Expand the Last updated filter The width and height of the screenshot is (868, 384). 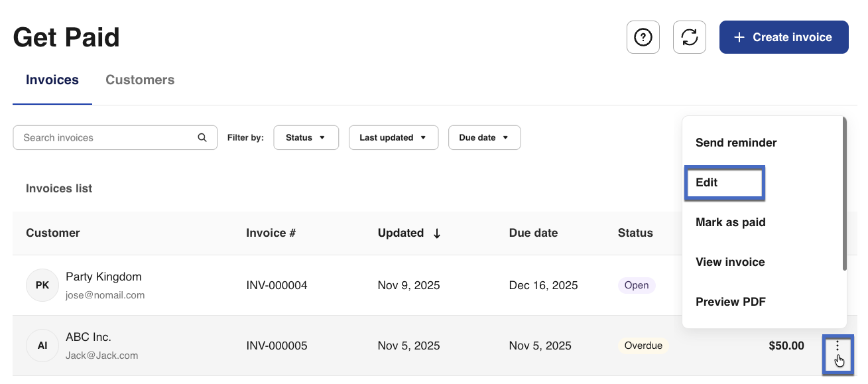393,138
